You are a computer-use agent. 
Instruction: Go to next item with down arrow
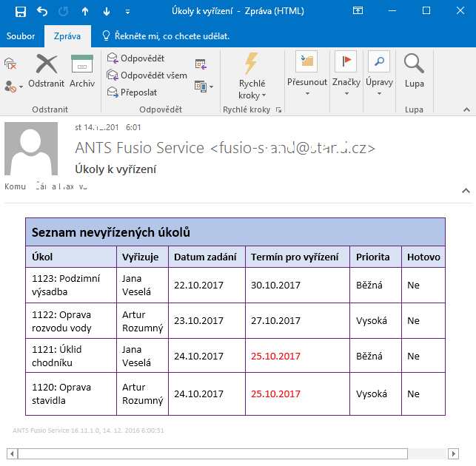107,12
